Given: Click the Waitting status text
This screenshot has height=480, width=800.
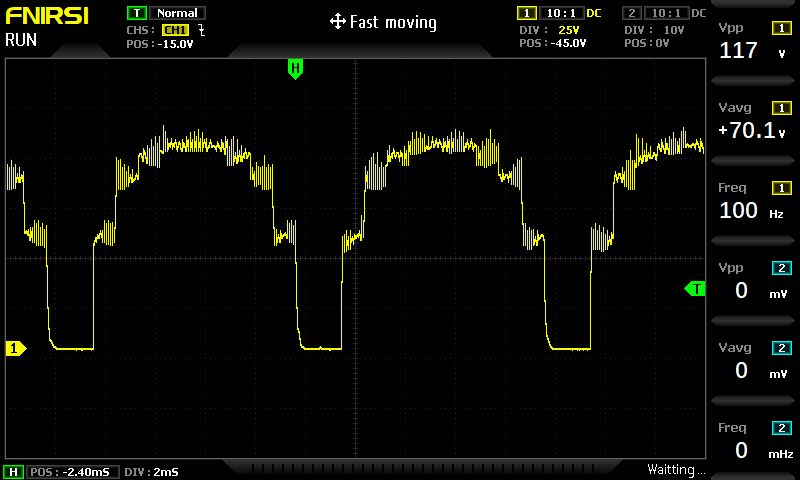Looking at the screenshot, I should click(676, 469).
